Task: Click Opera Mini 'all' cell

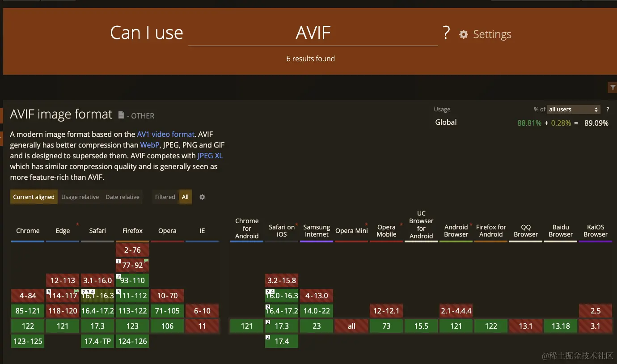Action: (x=351, y=326)
